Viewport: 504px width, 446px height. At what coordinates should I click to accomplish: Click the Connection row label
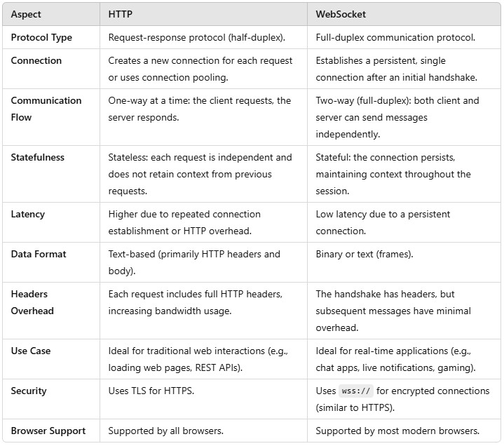tap(36, 61)
